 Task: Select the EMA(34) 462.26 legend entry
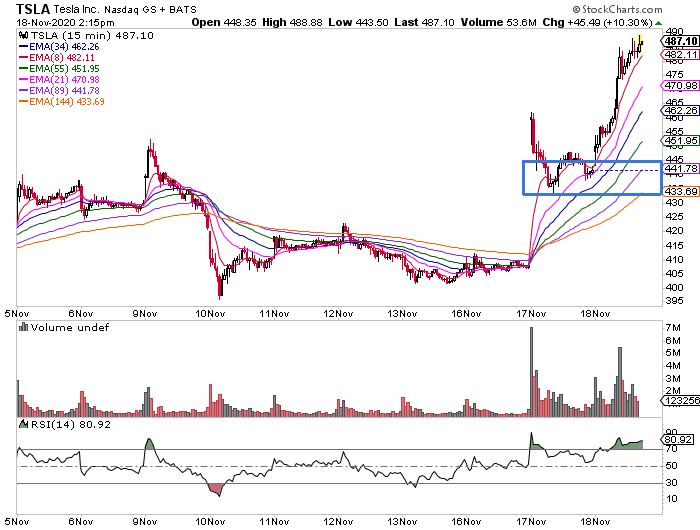(59, 46)
